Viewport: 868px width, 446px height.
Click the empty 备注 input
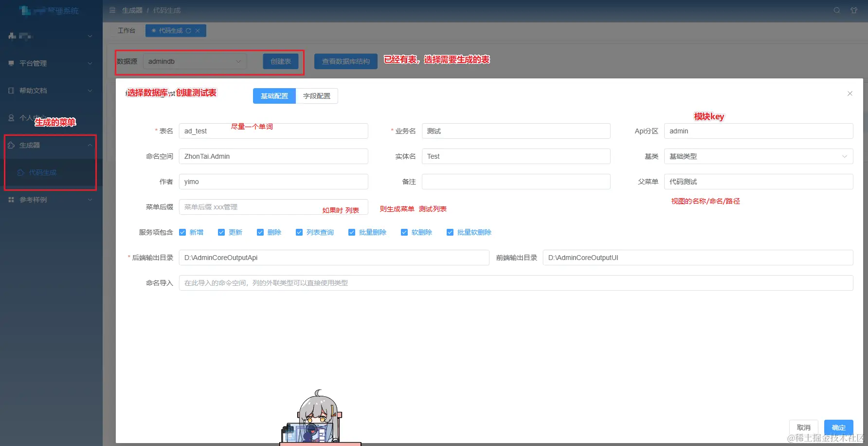point(516,182)
